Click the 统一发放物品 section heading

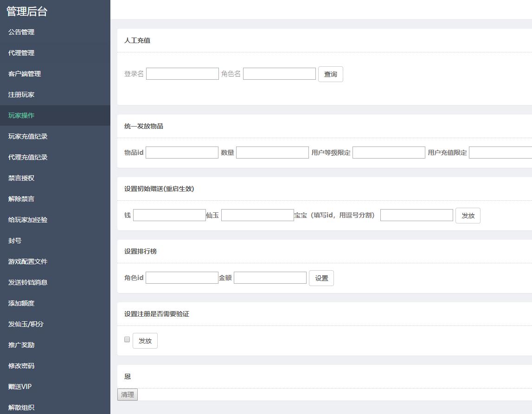(x=143, y=126)
